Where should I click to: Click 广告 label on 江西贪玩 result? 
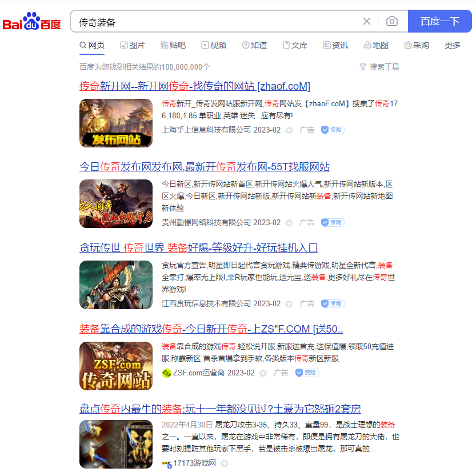point(307,303)
